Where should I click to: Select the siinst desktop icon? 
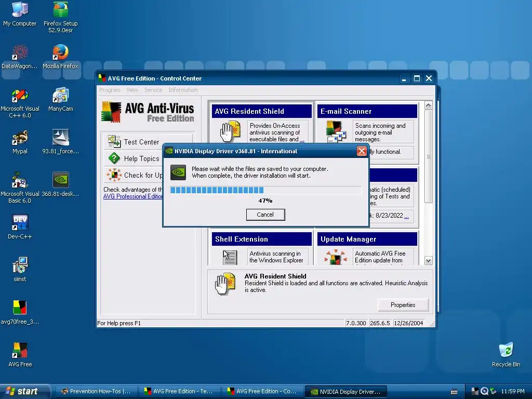point(20,270)
